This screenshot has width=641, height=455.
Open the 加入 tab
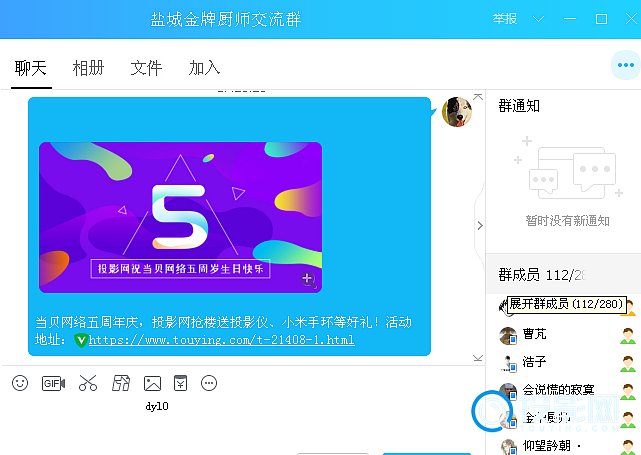pyautogui.click(x=204, y=68)
